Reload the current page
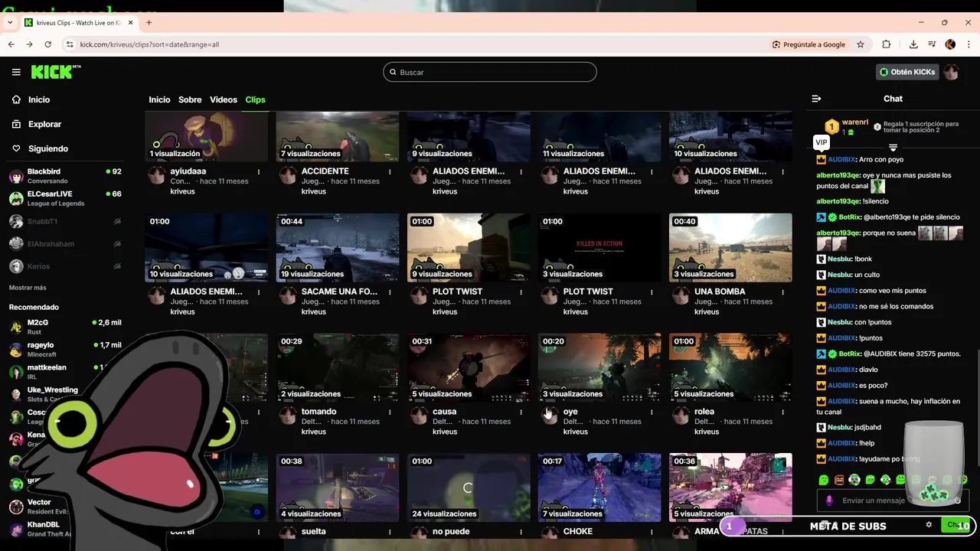 point(47,44)
